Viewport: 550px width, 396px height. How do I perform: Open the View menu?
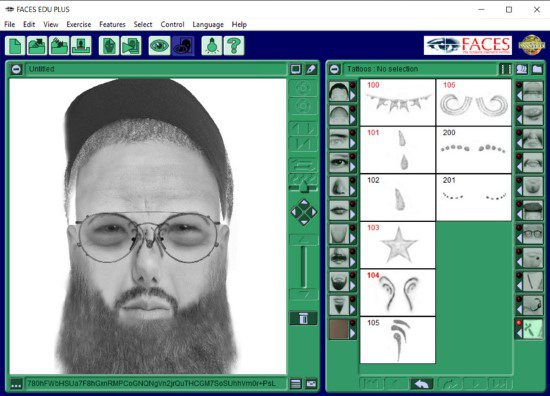tap(51, 25)
